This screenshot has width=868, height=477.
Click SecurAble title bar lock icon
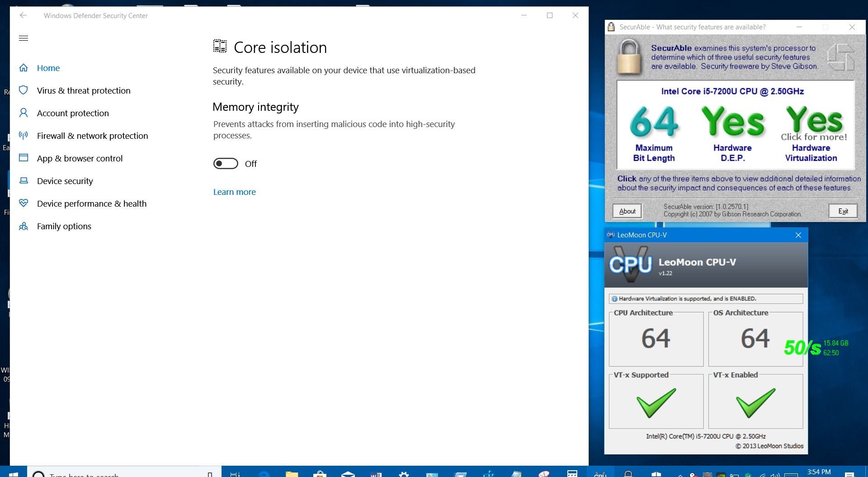tap(611, 27)
